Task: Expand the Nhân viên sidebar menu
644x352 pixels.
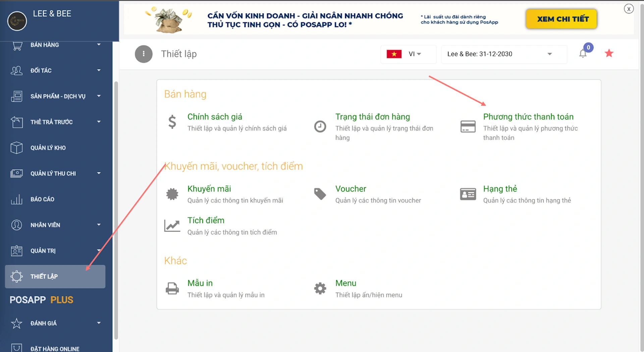Action: click(x=55, y=225)
